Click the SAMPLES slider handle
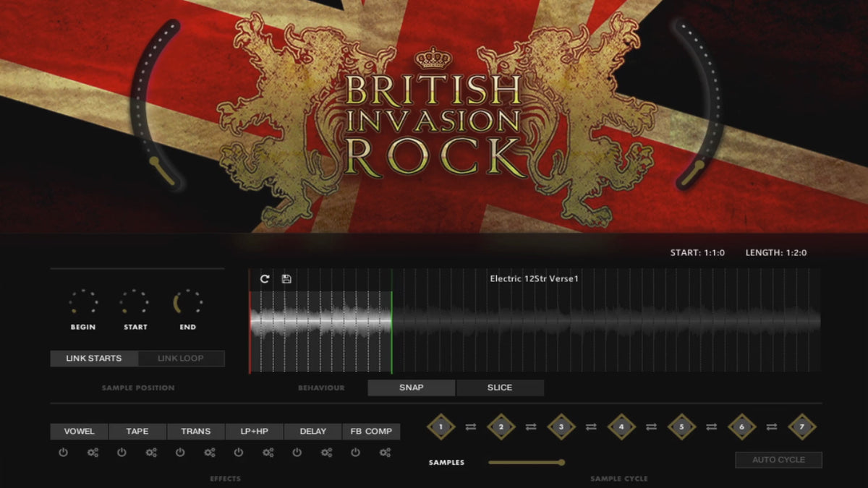Screen dimensions: 868x488 click(x=561, y=462)
